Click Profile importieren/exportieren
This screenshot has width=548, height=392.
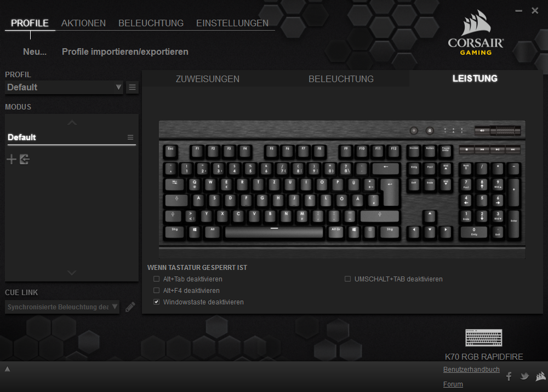pos(125,51)
